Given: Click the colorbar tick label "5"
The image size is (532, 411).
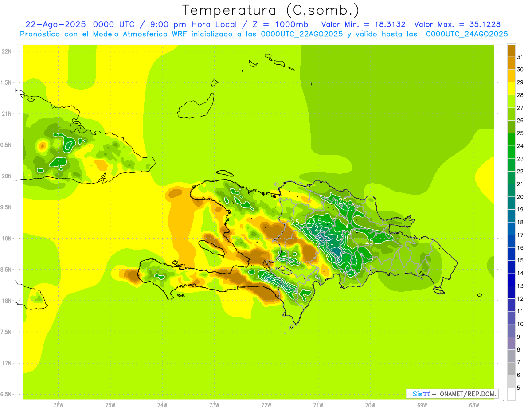Looking at the screenshot, I should (x=519, y=388).
